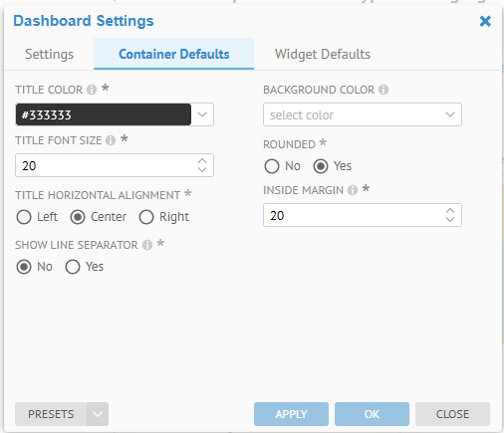Increase the Title Font Size with the up arrow

coord(202,161)
